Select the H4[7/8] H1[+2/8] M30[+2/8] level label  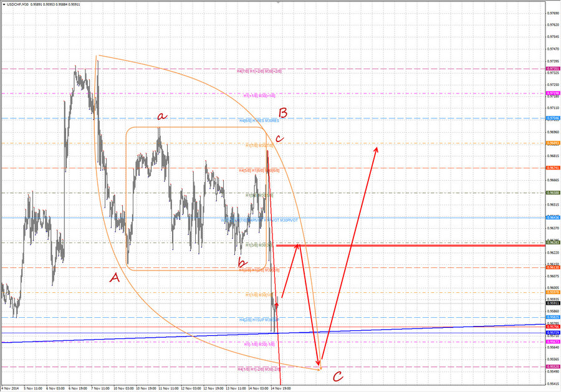pos(259,71)
